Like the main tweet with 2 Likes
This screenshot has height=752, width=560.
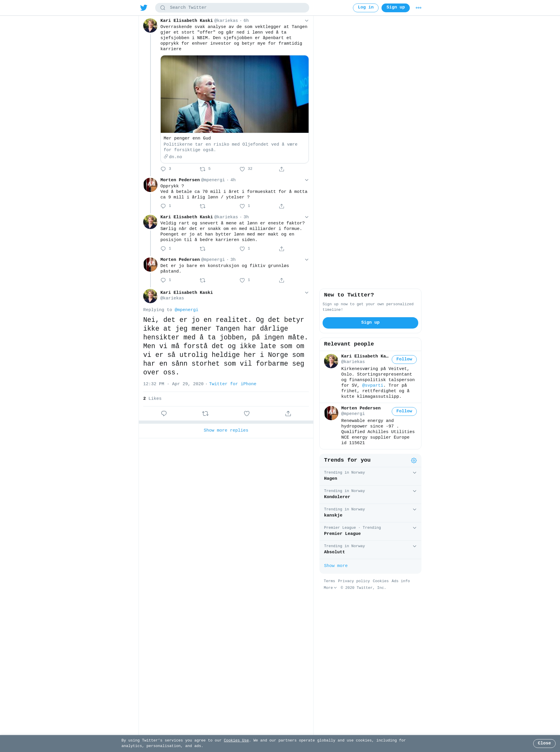pos(247,413)
